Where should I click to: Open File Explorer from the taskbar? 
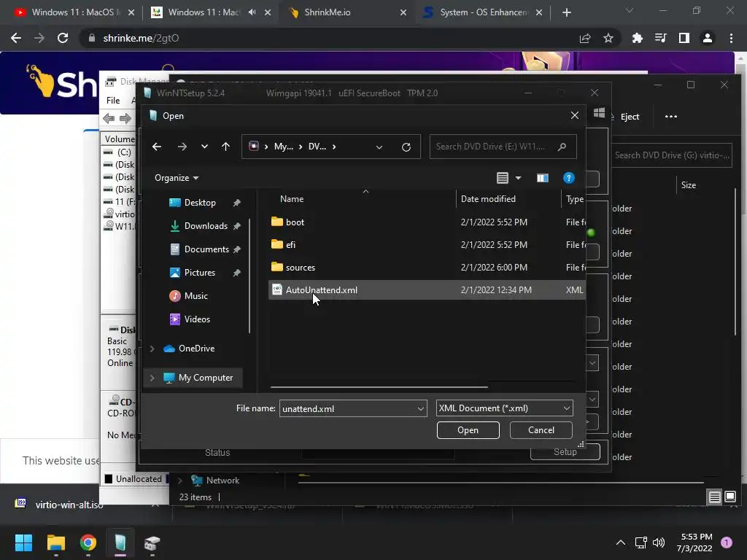coord(55,542)
